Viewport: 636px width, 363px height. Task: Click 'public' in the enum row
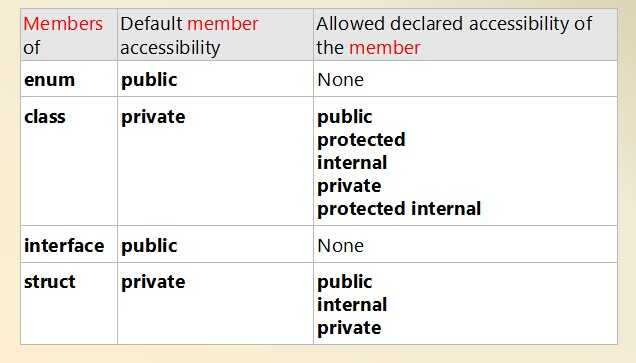point(149,80)
